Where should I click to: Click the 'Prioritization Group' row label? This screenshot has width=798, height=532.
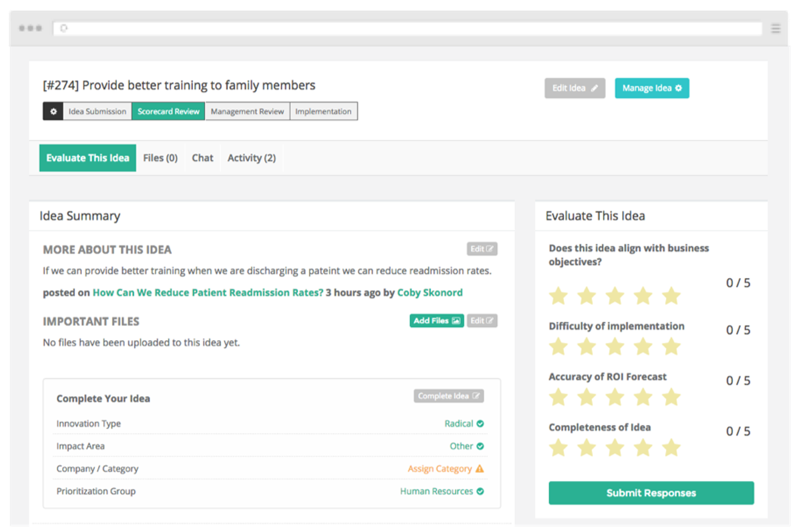[96, 492]
